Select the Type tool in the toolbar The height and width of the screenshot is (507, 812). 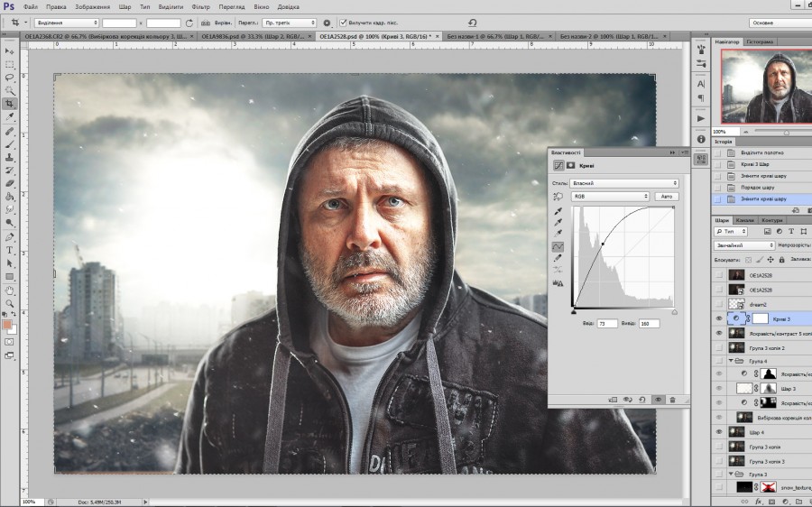10,250
